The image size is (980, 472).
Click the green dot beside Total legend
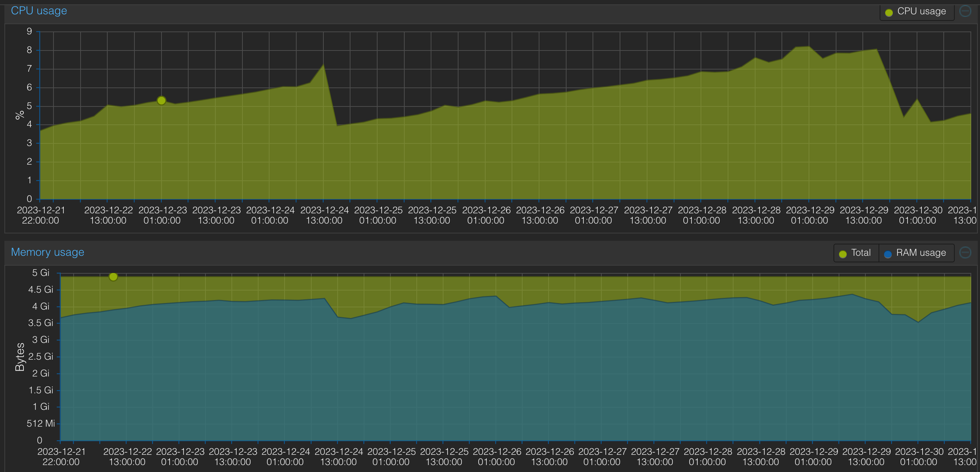pyautogui.click(x=843, y=254)
